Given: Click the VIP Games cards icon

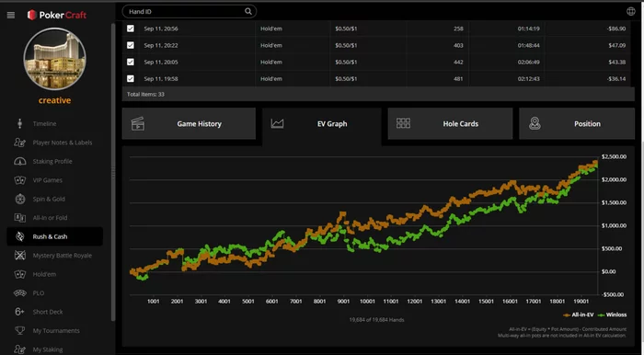Looking at the screenshot, I should click(x=19, y=180).
